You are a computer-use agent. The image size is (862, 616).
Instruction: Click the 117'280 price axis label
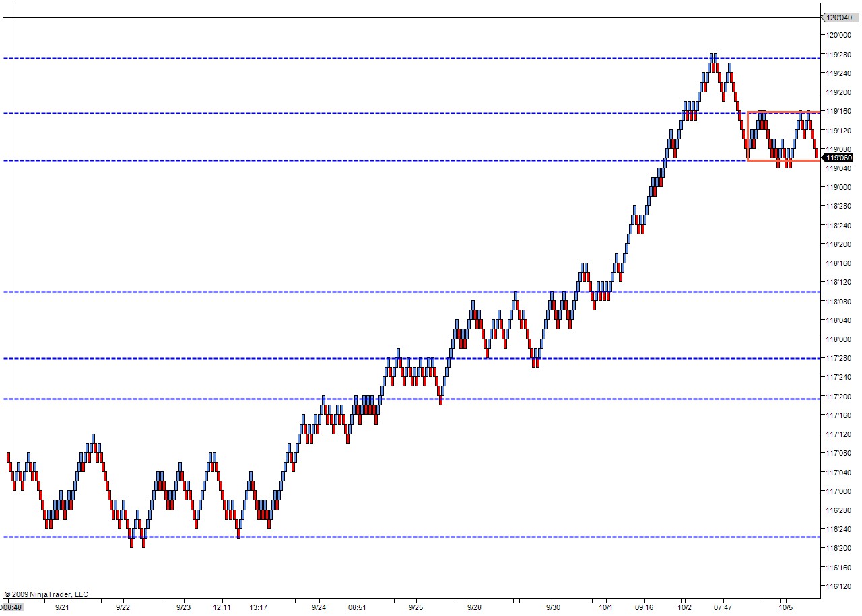[840, 358]
